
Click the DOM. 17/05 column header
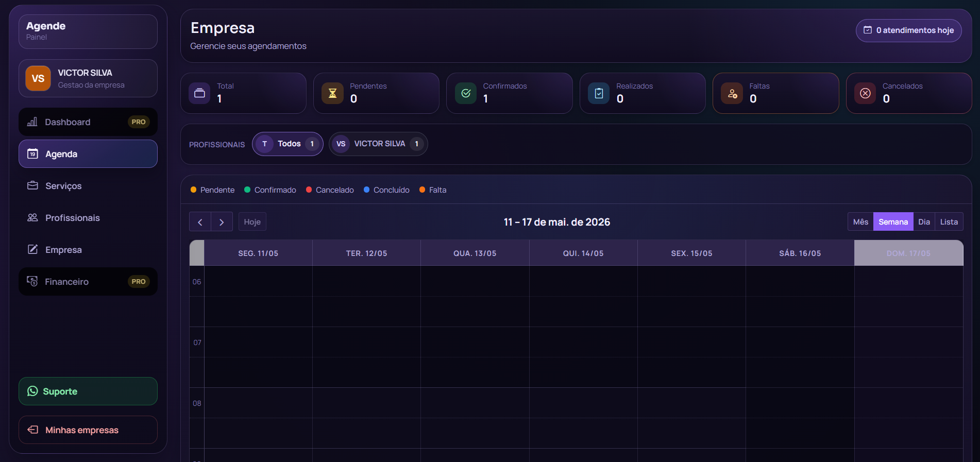click(908, 253)
